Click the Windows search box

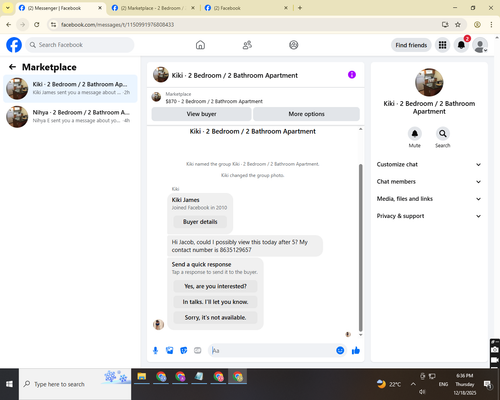tap(75, 384)
